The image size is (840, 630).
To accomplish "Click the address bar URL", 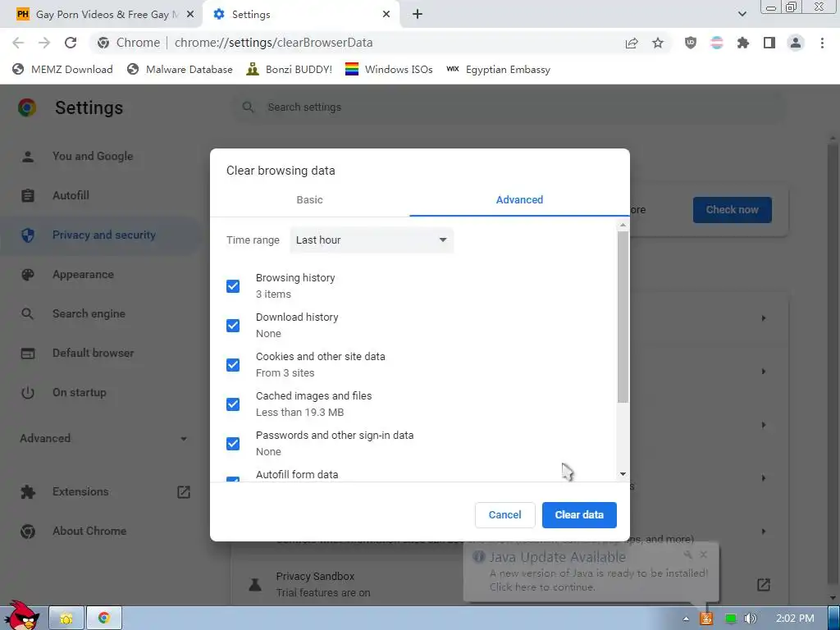I will click(x=273, y=43).
